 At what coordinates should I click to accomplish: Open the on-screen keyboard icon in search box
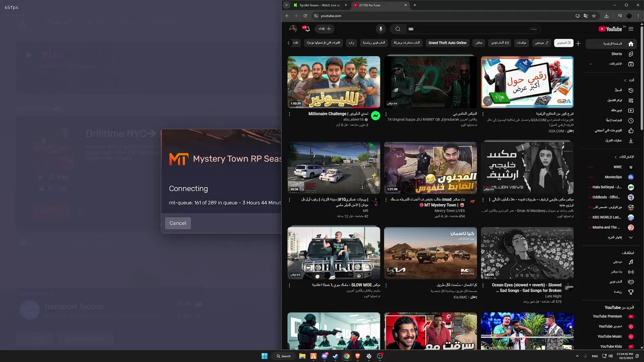[411, 29]
